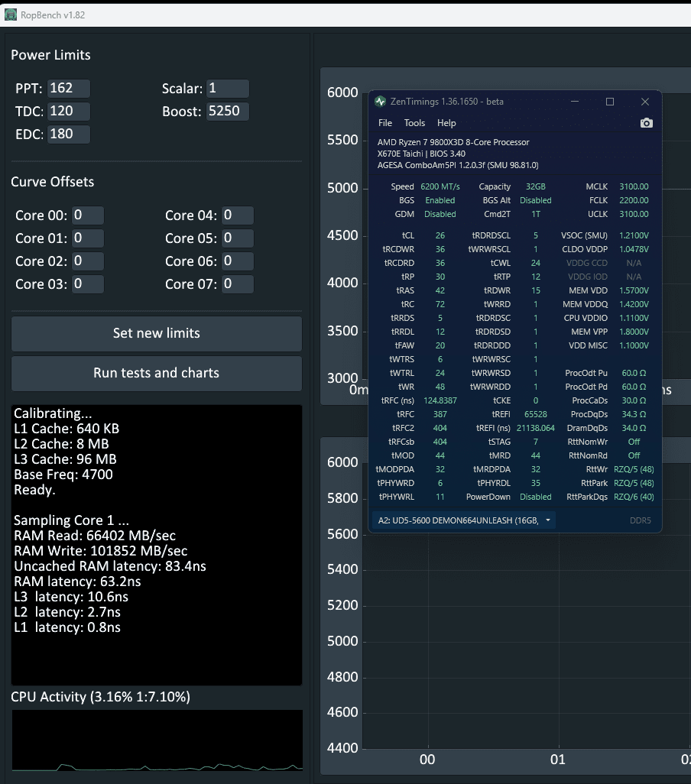
Task: Click the FCLK value 2200.00
Action: 634,200
